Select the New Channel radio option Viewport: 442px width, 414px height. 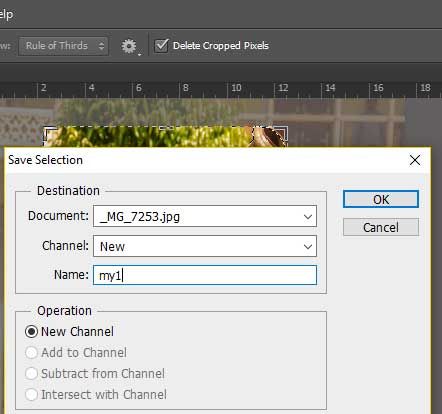coord(31,332)
